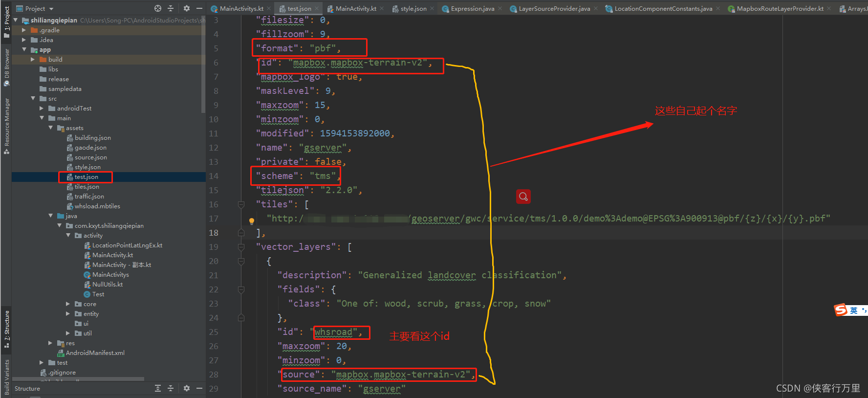Collapse the shiliangqiepian project root
The height and width of the screenshot is (398, 868).
pyautogui.click(x=16, y=20)
